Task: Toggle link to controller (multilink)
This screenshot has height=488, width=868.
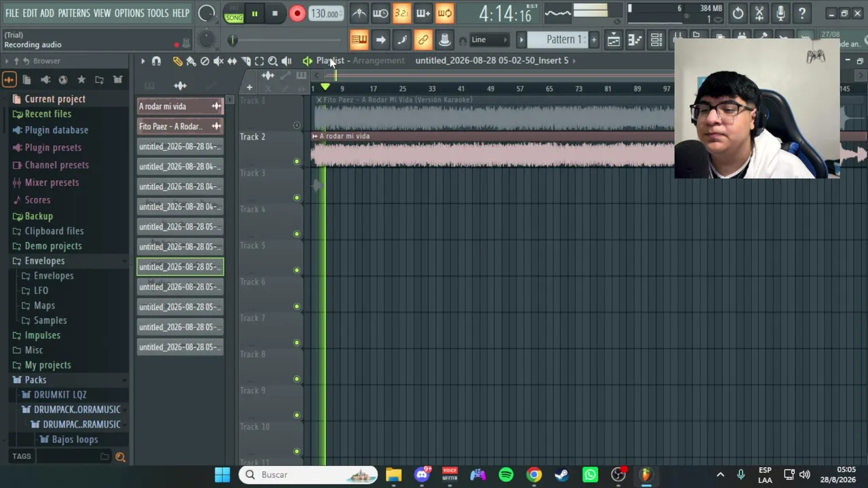Action: click(423, 40)
